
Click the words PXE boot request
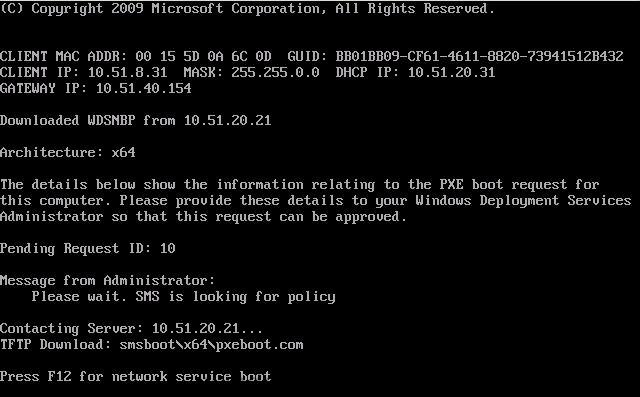(x=504, y=184)
